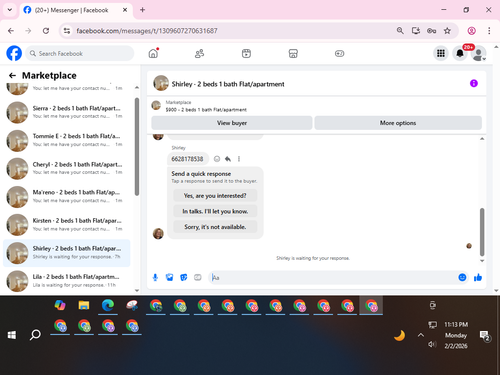Open a new browser tab
Viewport: 500px width, 375px height.
pos(142,10)
